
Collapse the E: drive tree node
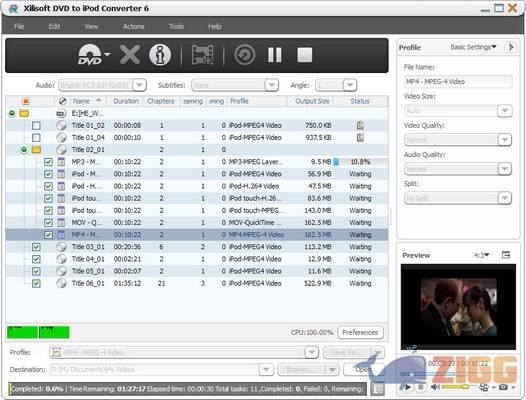pyautogui.click(x=12, y=113)
